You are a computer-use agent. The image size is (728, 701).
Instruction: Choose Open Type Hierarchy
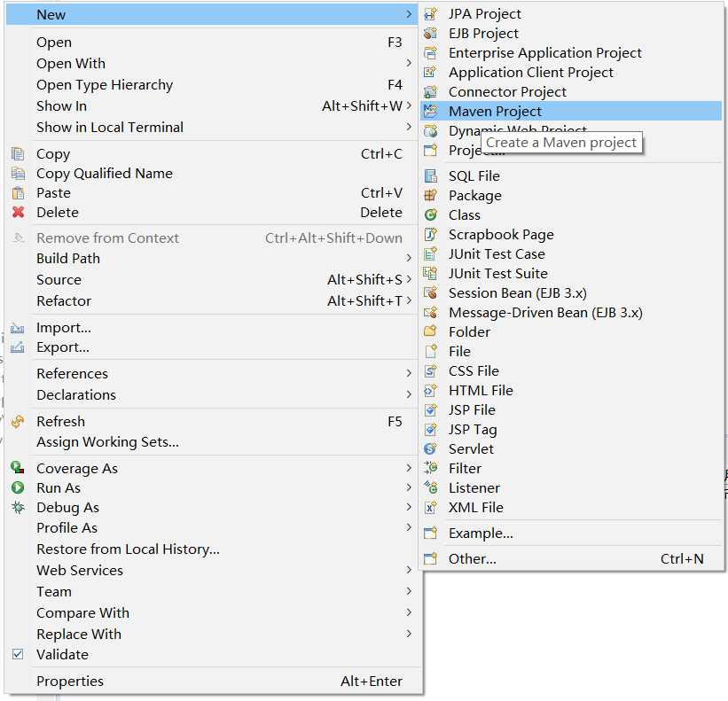pyautogui.click(x=214, y=85)
